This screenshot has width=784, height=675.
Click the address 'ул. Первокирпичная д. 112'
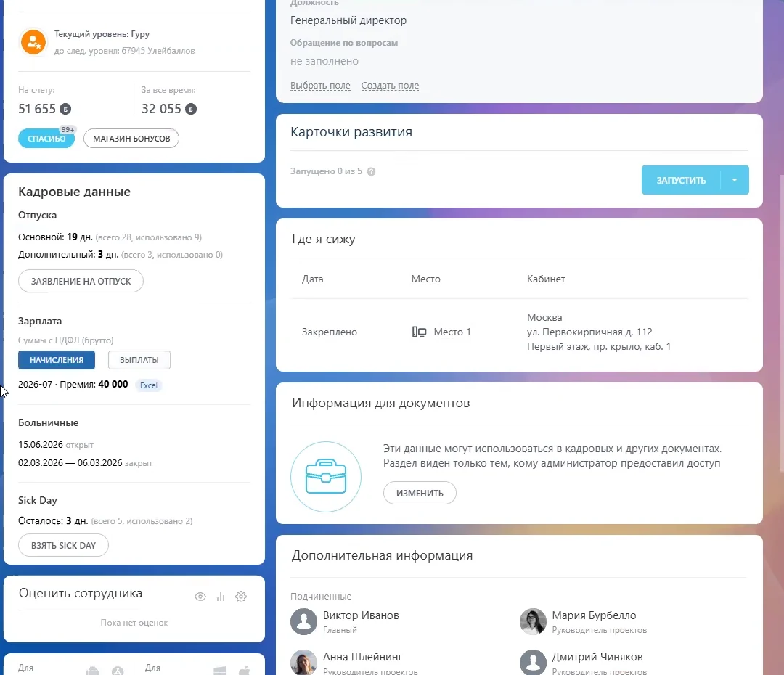[589, 332]
